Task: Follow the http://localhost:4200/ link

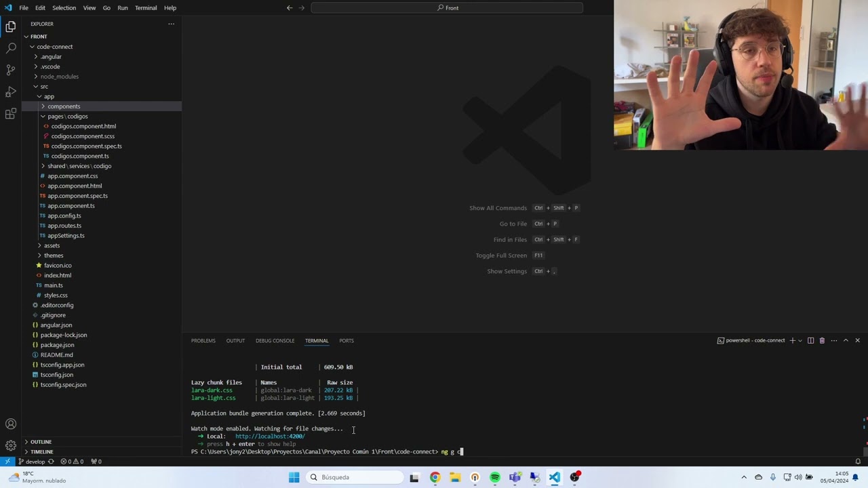Action: pos(270,436)
